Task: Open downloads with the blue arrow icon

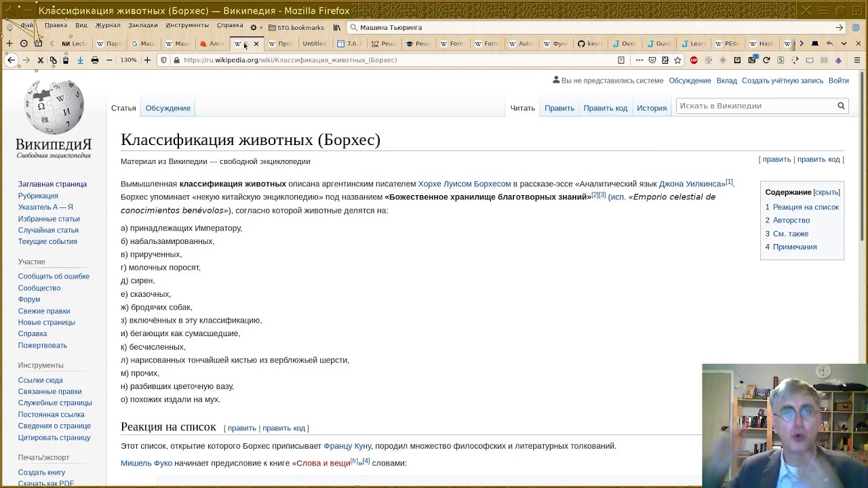Action: (80, 60)
